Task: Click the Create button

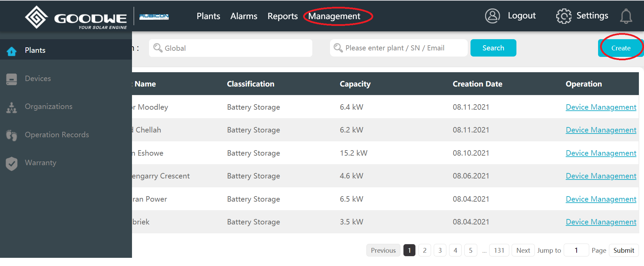Action: point(621,48)
